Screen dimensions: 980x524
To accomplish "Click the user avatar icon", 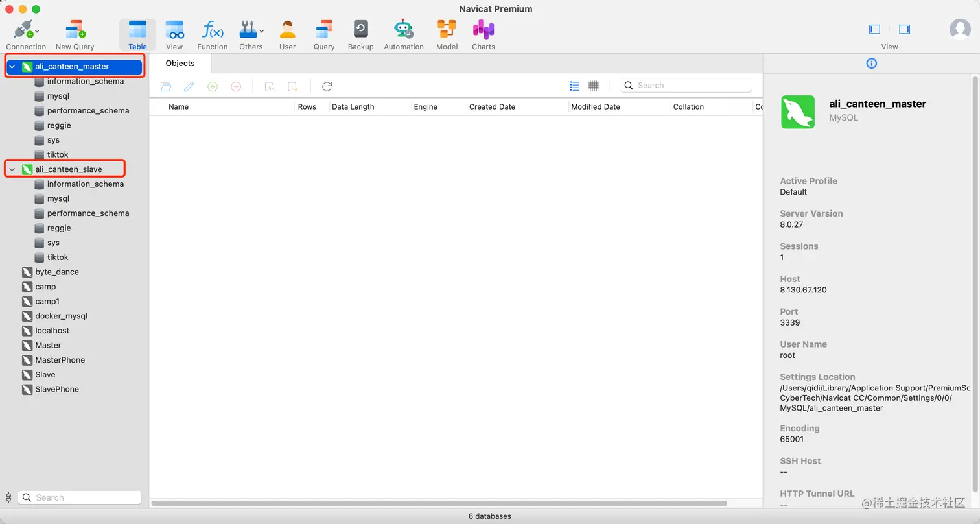I will (x=960, y=29).
